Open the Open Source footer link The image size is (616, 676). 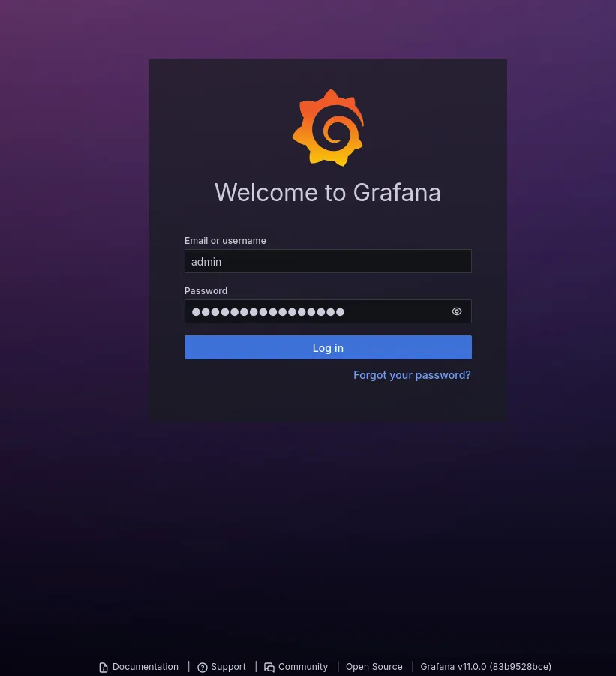(x=374, y=667)
